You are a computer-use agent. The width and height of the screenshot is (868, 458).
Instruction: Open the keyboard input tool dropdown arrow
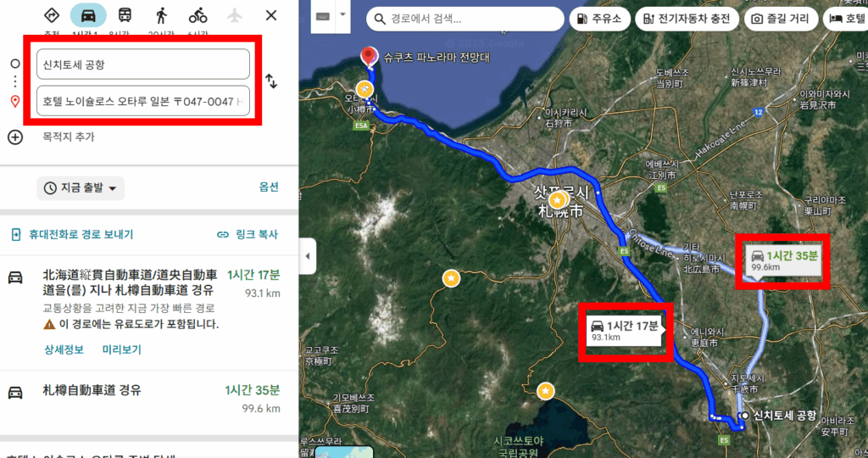pyautogui.click(x=342, y=15)
